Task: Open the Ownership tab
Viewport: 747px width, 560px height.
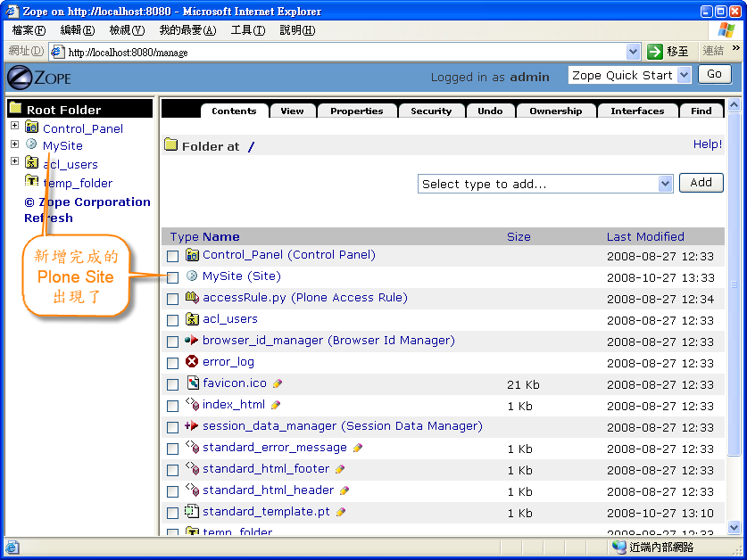Action: point(556,111)
